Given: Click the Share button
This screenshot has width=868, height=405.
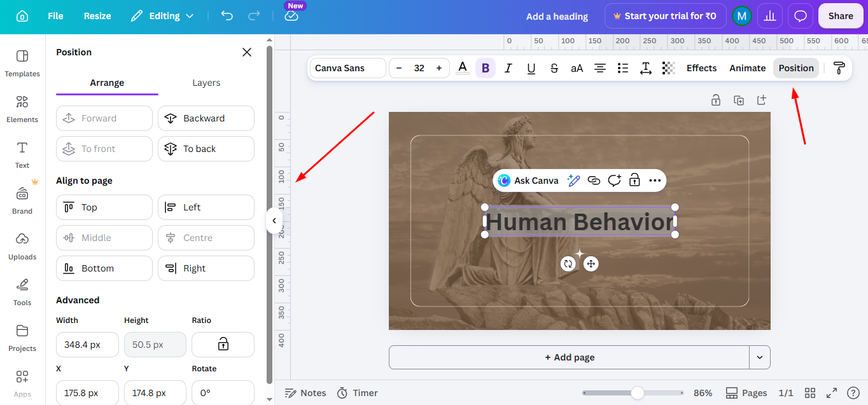Looking at the screenshot, I should coord(841,16).
